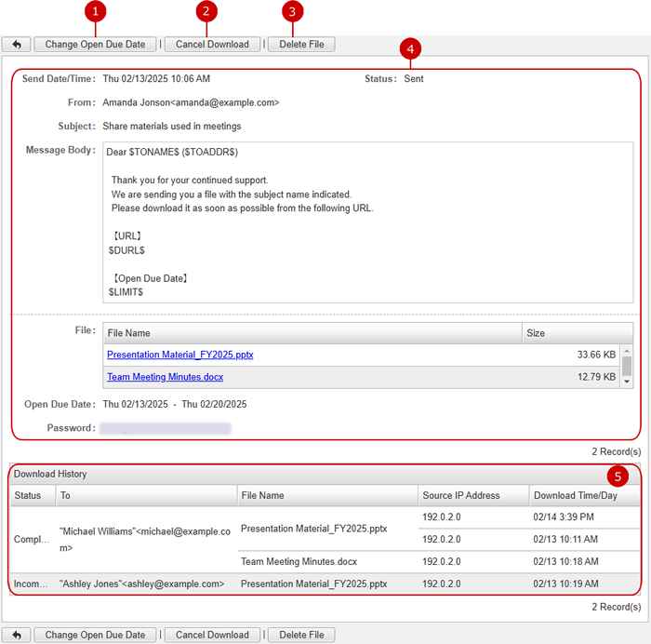Click the file list scrollbar thumb
This screenshot has width=651, height=644.
[627, 366]
